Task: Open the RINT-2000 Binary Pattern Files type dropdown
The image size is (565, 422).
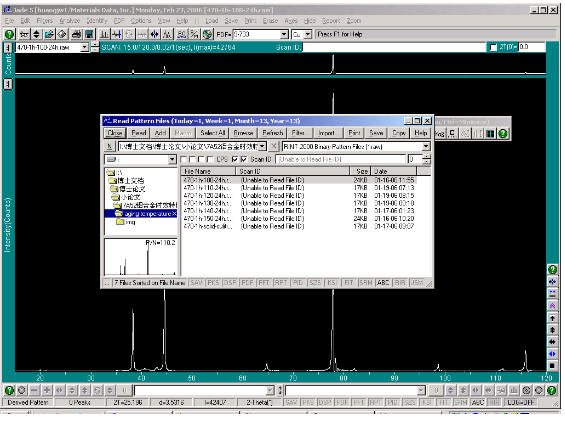Action: [x=426, y=146]
